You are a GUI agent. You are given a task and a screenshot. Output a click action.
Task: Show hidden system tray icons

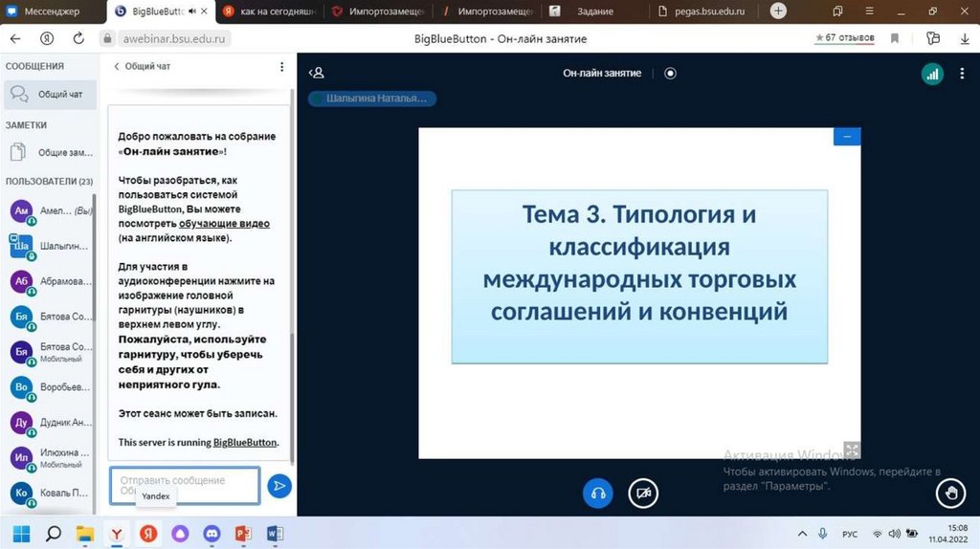pyautogui.click(x=802, y=534)
